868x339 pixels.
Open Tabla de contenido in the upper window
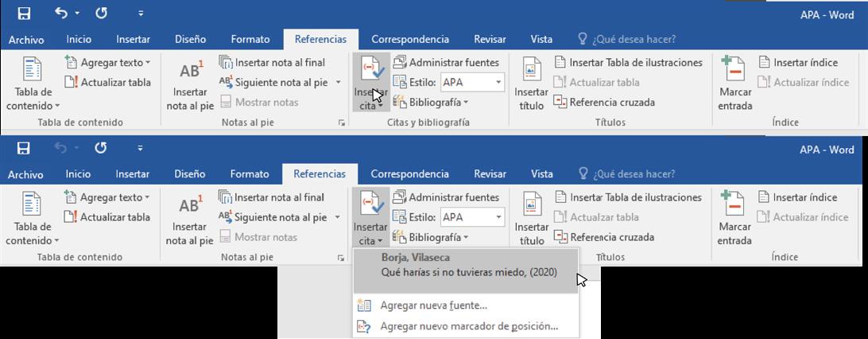(33, 83)
